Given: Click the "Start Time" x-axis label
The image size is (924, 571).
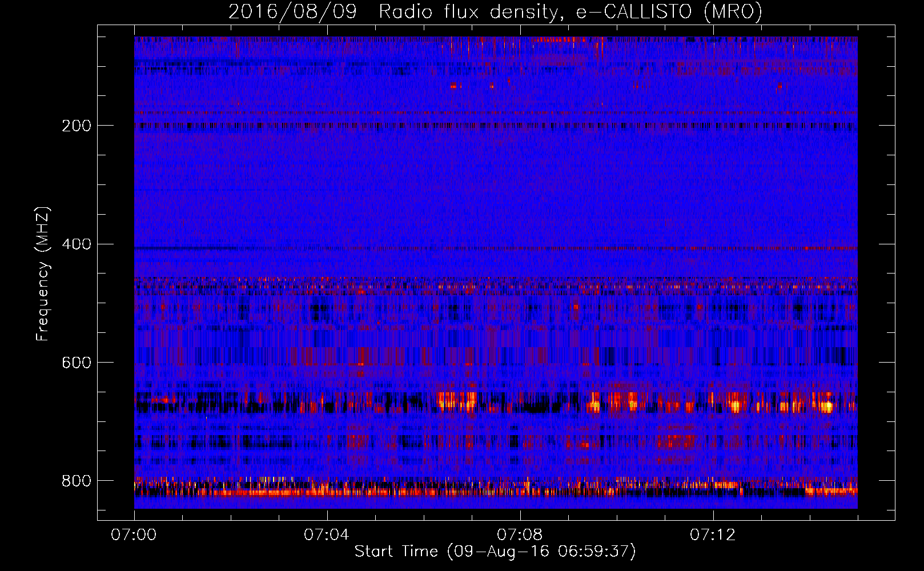Looking at the screenshot, I should point(495,552).
